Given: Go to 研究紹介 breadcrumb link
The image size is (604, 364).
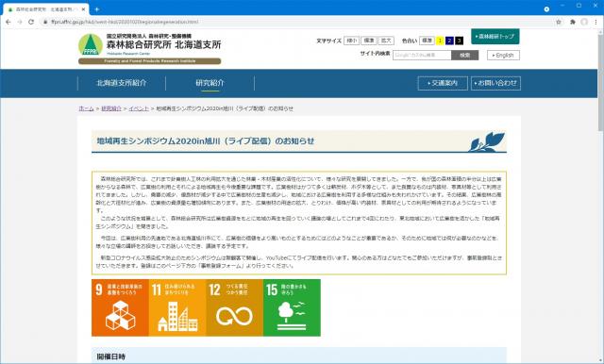Looking at the screenshot, I should point(111,108).
